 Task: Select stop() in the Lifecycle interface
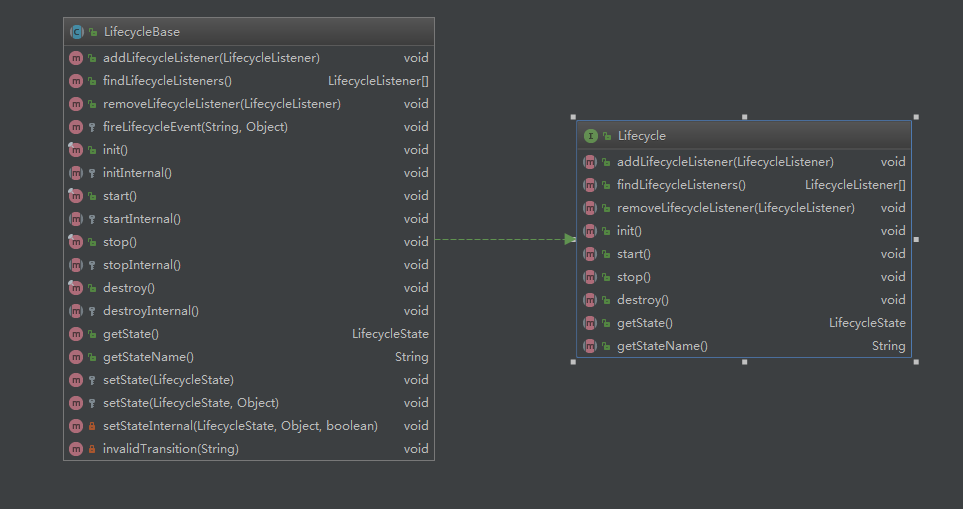(634, 277)
